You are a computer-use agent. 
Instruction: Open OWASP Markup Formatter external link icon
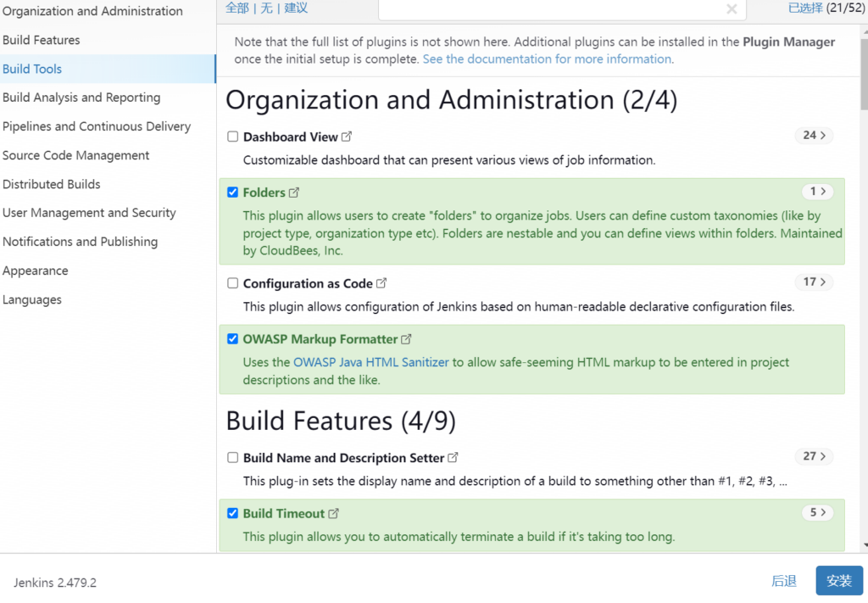pos(406,339)
